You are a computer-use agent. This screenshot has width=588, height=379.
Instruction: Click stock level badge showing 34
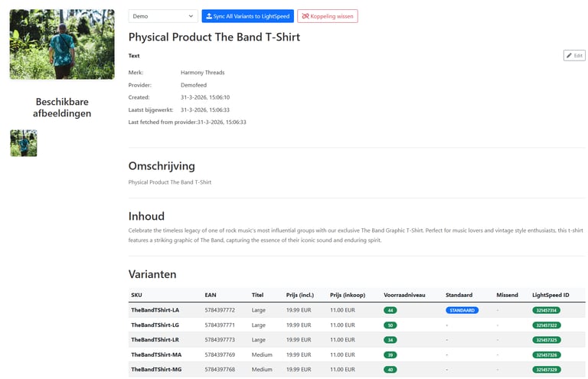[390, 340]
